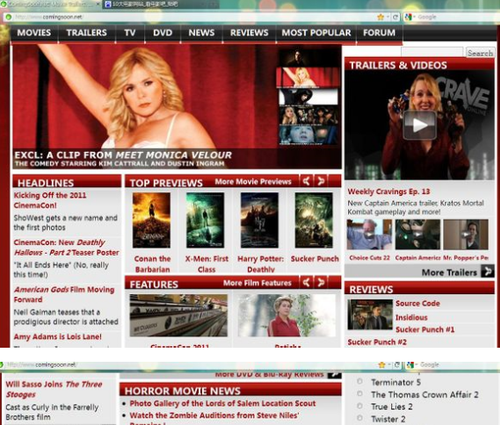Open Amy Adams is Lois Lane headline

point(58,337)
